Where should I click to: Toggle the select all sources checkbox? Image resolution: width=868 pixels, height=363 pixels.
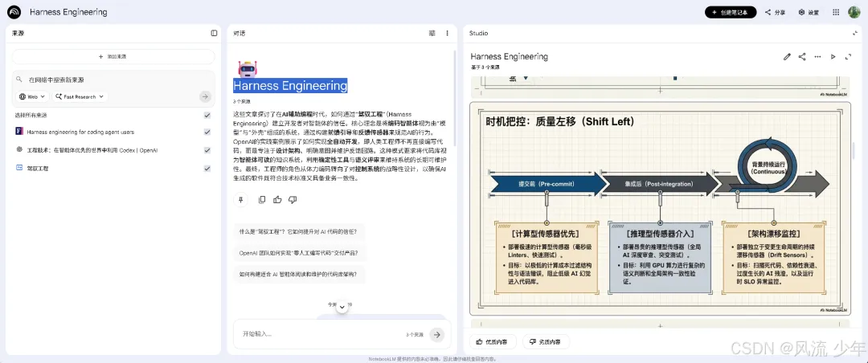click(x=207, y=115)
